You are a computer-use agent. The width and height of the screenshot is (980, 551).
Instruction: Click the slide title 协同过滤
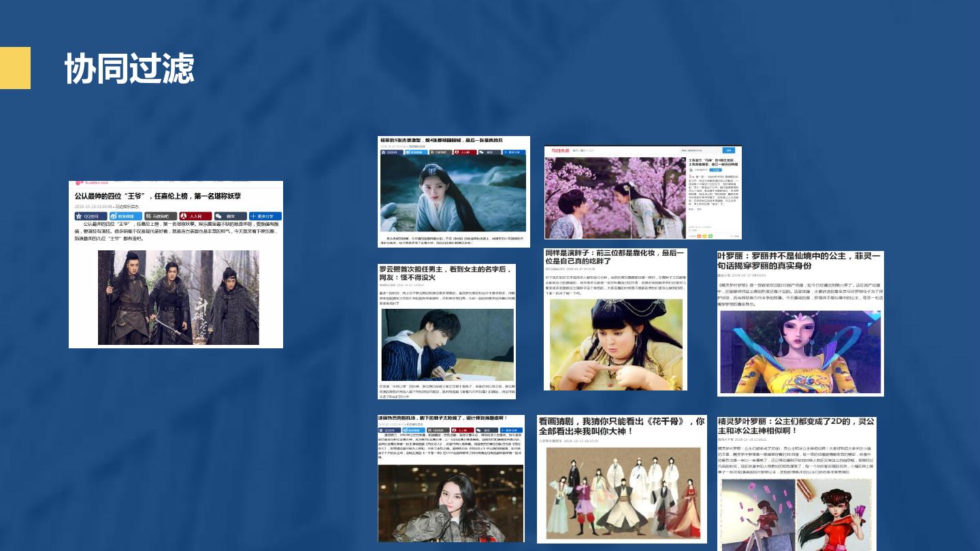(x=129, y=69)
